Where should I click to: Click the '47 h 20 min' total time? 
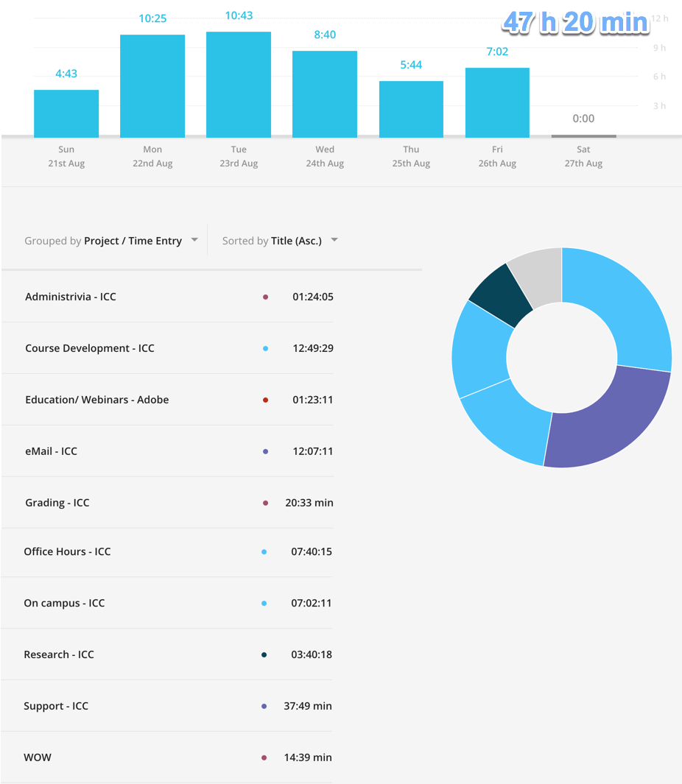[x=575, y=23]
